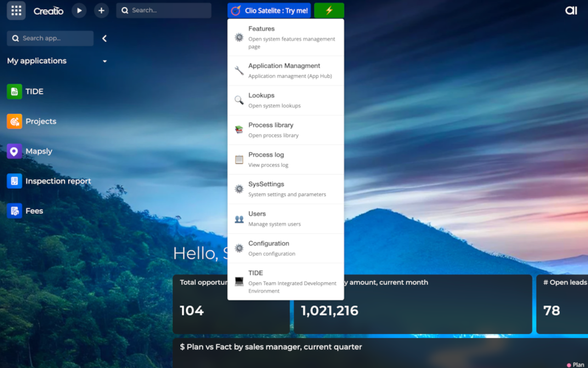Select Lookups menu item

[x=286, y=100]
